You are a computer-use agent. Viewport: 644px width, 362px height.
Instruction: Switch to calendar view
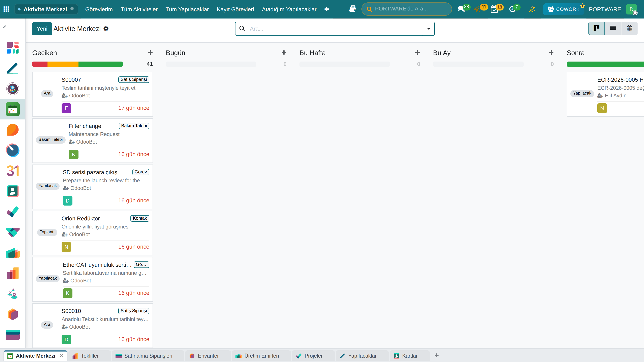629,28
